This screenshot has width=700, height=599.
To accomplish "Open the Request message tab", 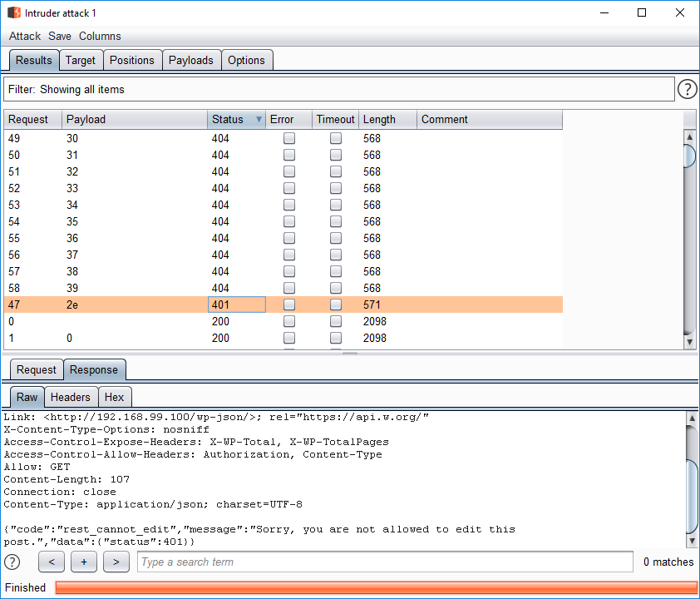I will pyautogui.click(x=36, y=370).
